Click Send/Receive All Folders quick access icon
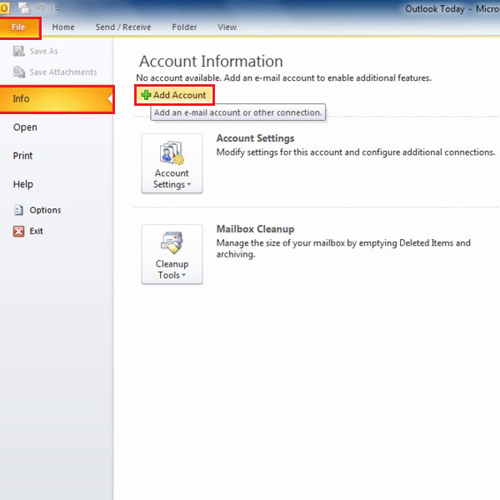 tap(24, 8)
